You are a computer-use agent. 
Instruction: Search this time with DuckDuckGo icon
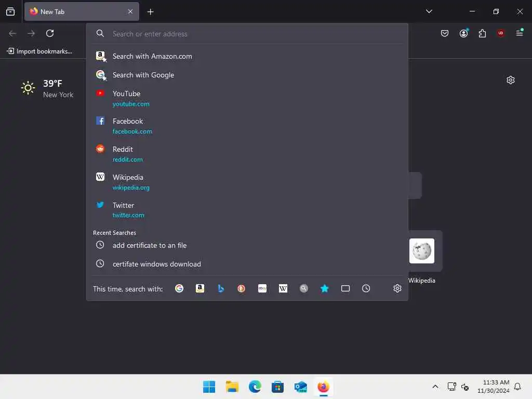[241, 288]
